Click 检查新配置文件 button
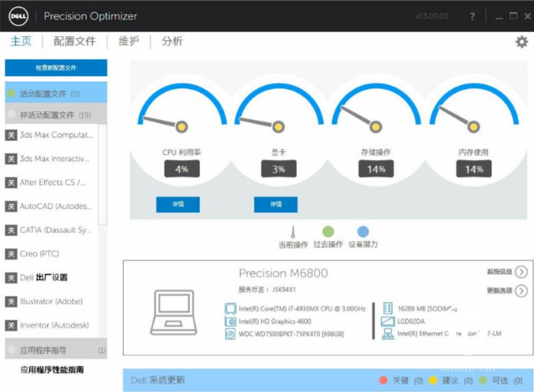534x392 pixels. pos(56,67)
